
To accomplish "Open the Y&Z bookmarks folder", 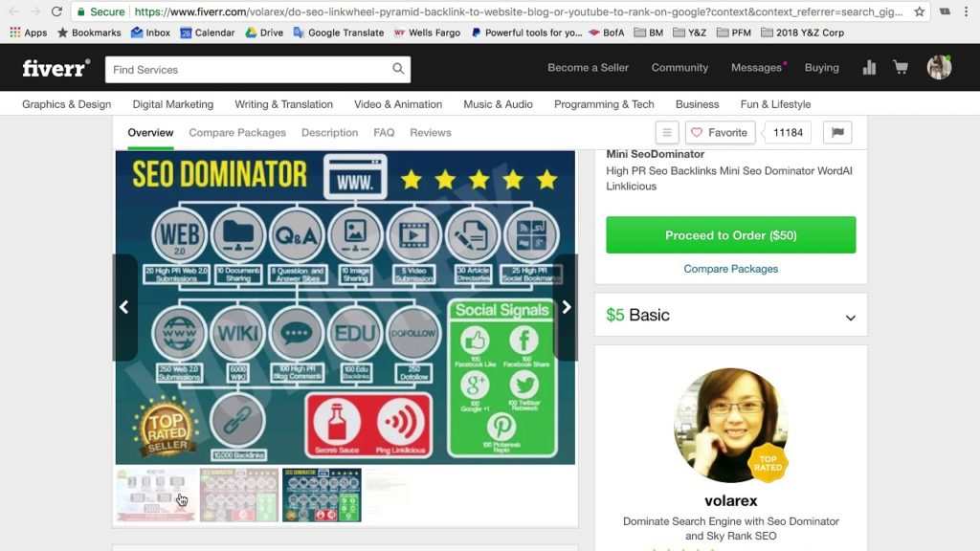I will coord(689,33).
